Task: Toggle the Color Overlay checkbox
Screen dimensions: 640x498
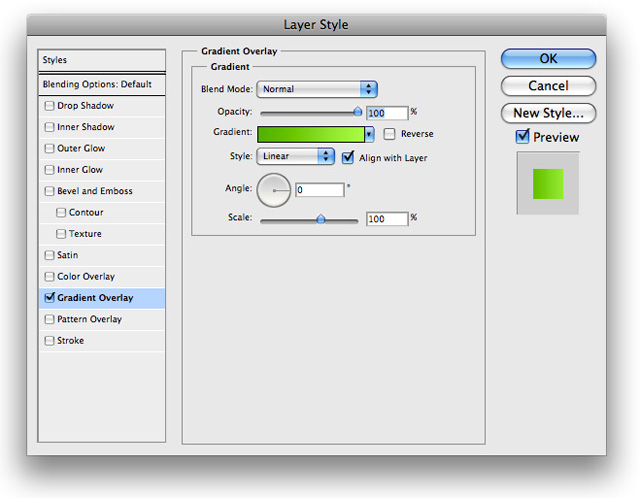Action: point(49,276)
